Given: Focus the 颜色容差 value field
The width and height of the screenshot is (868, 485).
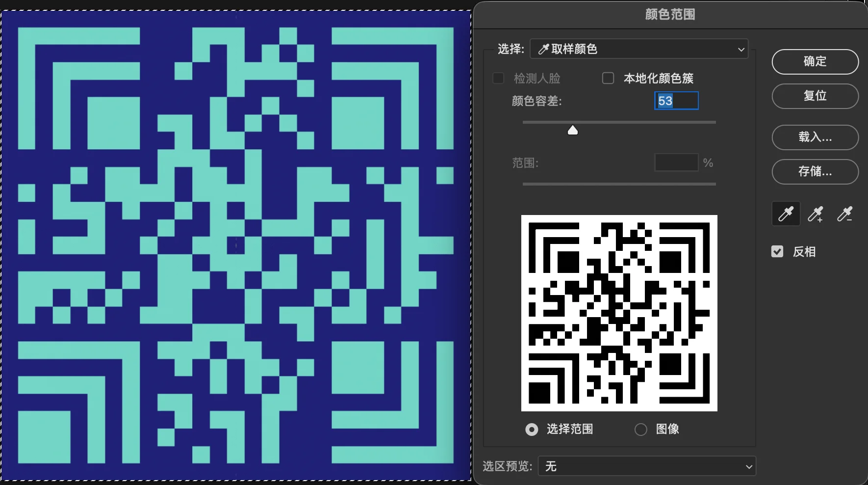Looking at the screenshot, I should pos(676,101).
